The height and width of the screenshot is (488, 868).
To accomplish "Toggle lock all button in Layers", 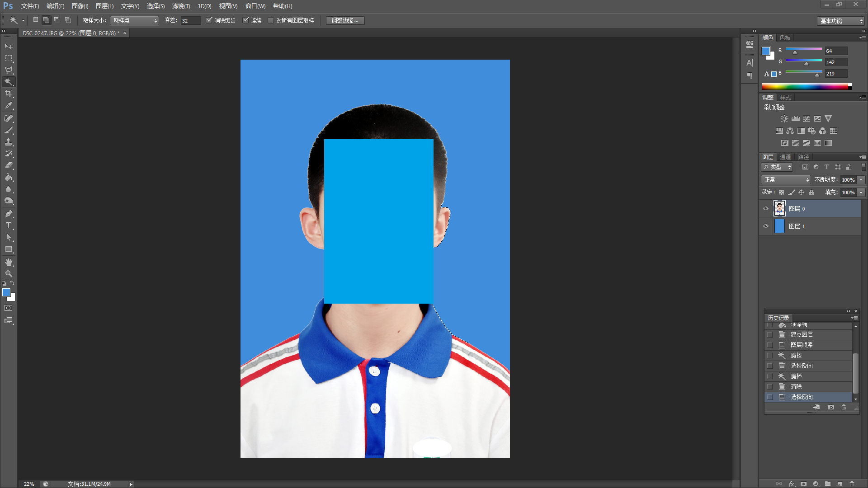I will 811,192.
